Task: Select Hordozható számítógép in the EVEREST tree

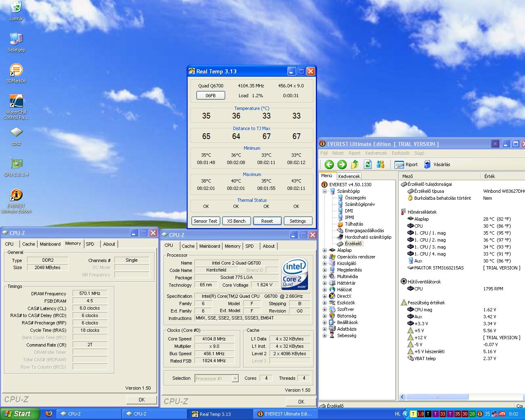Action: point(364,237)
